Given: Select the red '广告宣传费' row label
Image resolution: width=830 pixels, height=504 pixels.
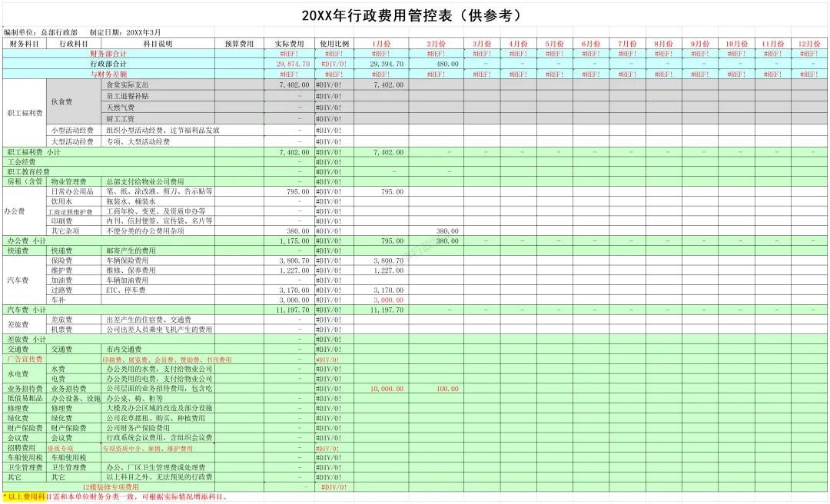Looking at the screenshot, I should (25, 359).
